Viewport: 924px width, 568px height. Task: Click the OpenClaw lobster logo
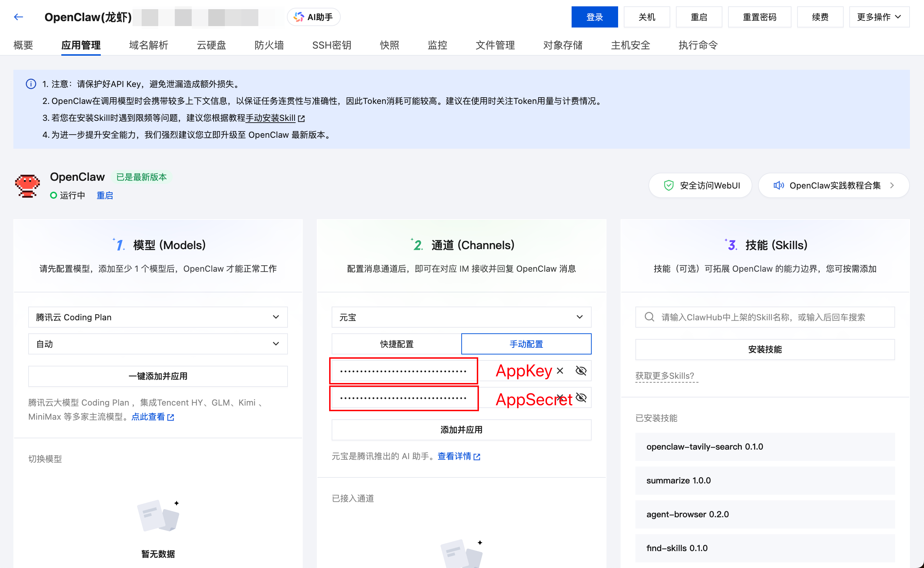pos(27,186)
